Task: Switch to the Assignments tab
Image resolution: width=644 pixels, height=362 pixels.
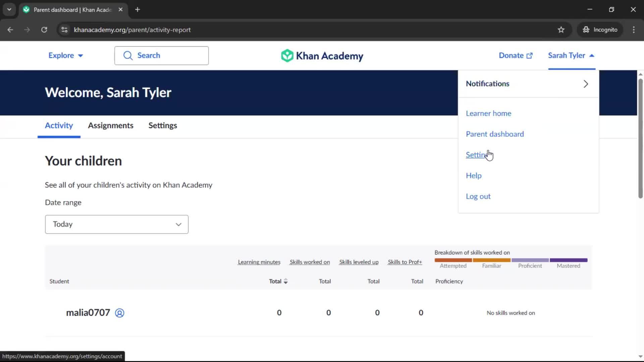Action: tap(111, 125)
